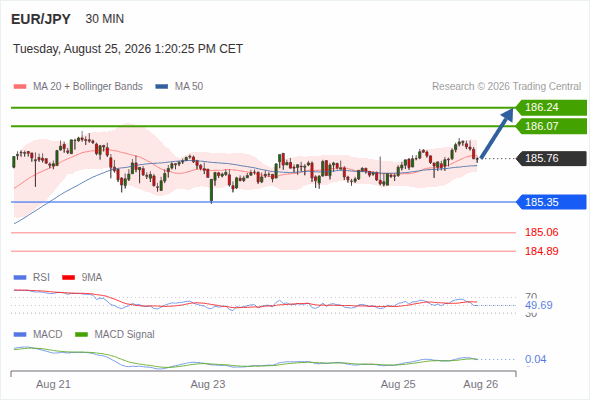Click the blue RSI legend swatch

click(20, 278)
